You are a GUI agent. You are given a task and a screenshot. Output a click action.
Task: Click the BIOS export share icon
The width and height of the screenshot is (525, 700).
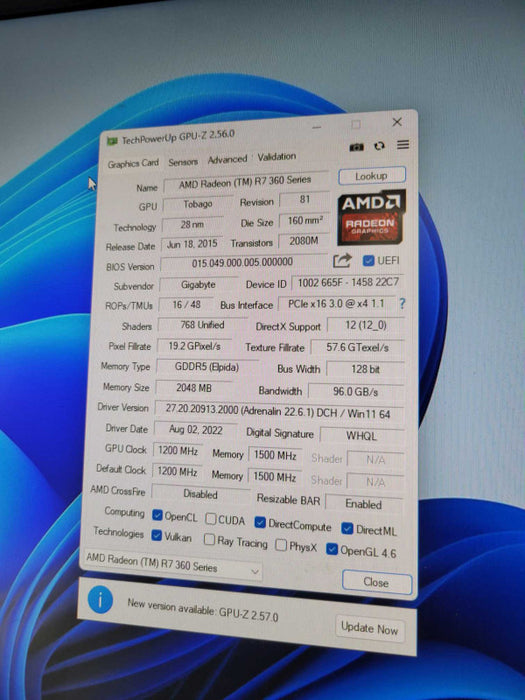coord(342,260)
